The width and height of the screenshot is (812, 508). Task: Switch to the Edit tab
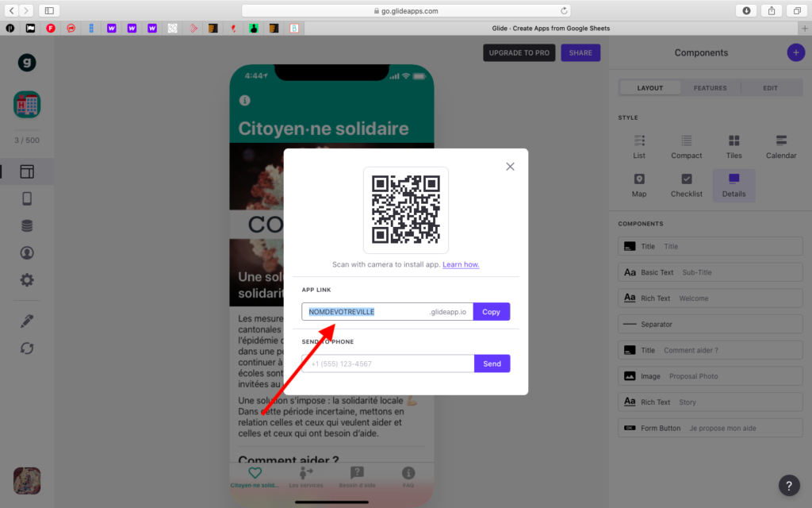click(x=770, y=88)
